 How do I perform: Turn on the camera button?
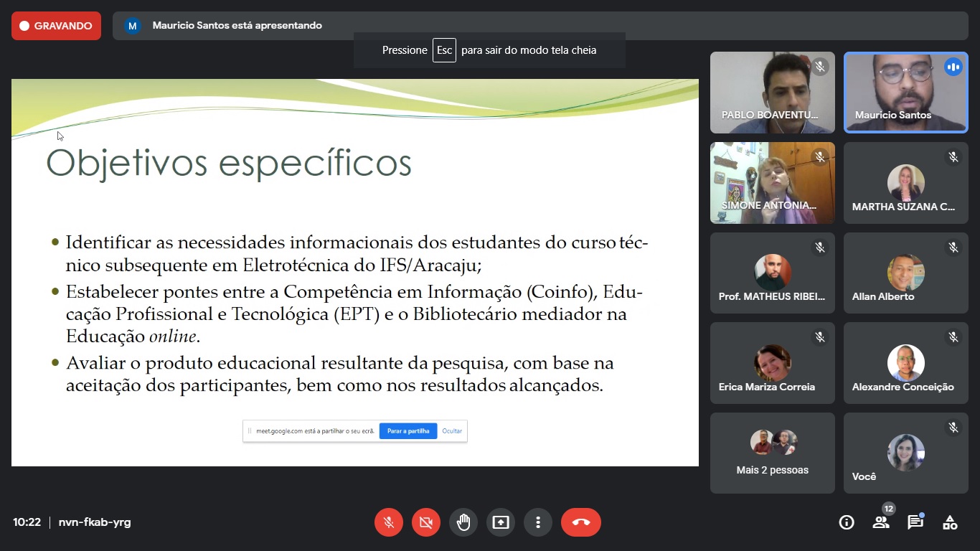(426, 522)
